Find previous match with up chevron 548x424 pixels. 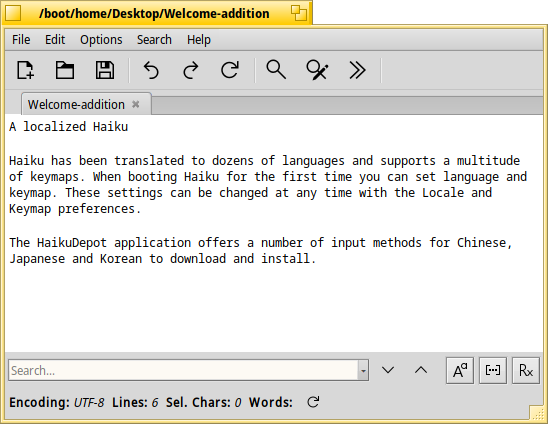click(x=421, y=370)
